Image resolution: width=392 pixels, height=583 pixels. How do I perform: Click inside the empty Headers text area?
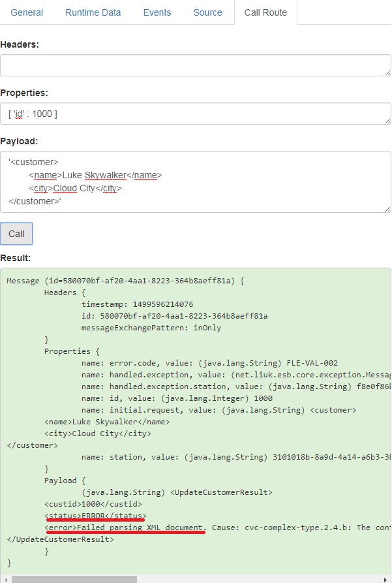point(195,65)
